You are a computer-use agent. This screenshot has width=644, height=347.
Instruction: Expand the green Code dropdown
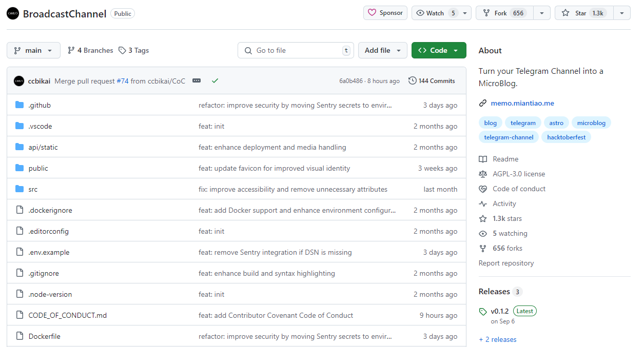[439, 50]
